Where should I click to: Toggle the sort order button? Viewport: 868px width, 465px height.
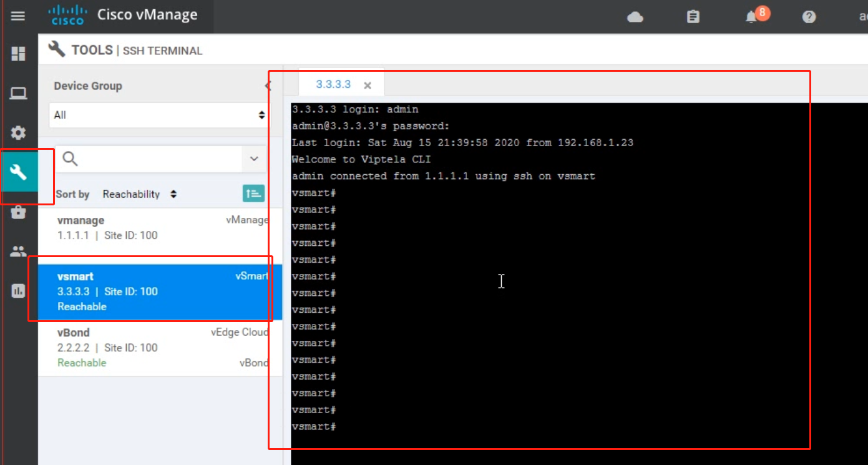click(x=253, y=193)
